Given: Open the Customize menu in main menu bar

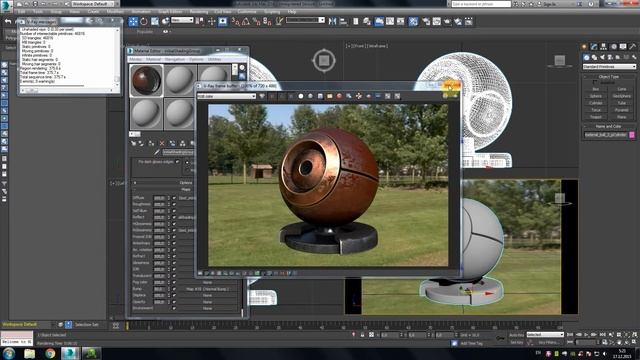Looking at the screenshot, I should [247, 11].
